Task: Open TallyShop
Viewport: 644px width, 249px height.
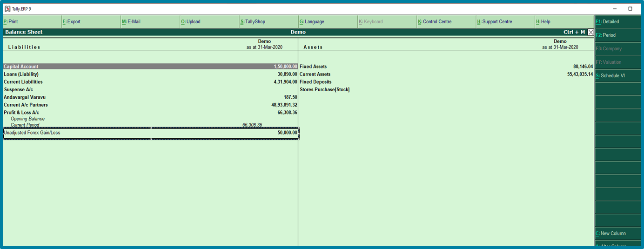Action: point(268,21)
